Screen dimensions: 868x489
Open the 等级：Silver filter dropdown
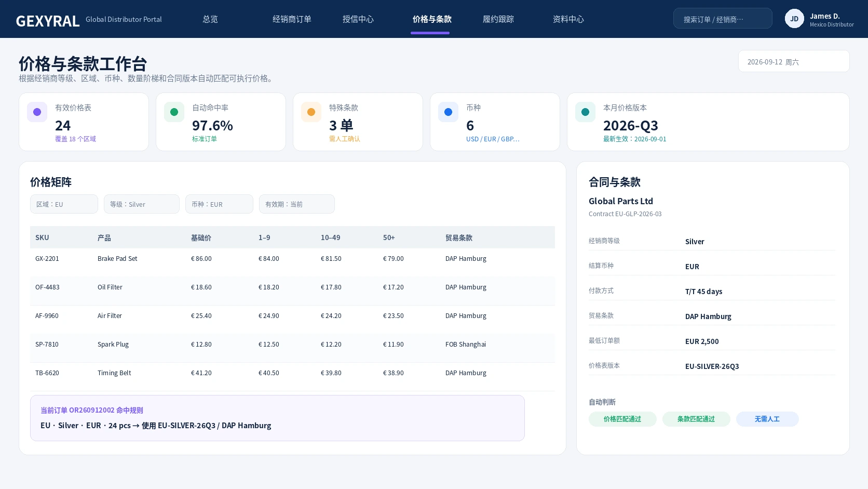point(142,204)
